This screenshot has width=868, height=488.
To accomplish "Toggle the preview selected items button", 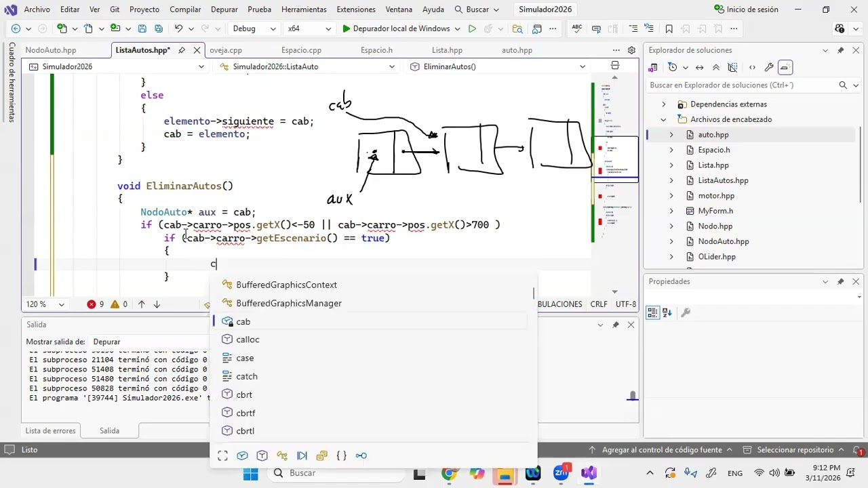I will pos(785,67).
